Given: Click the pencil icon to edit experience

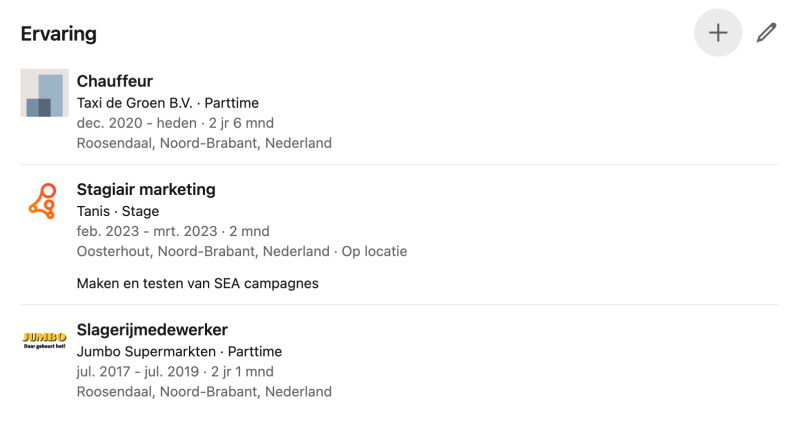Looking at the screenshot, I should (766, 33).
